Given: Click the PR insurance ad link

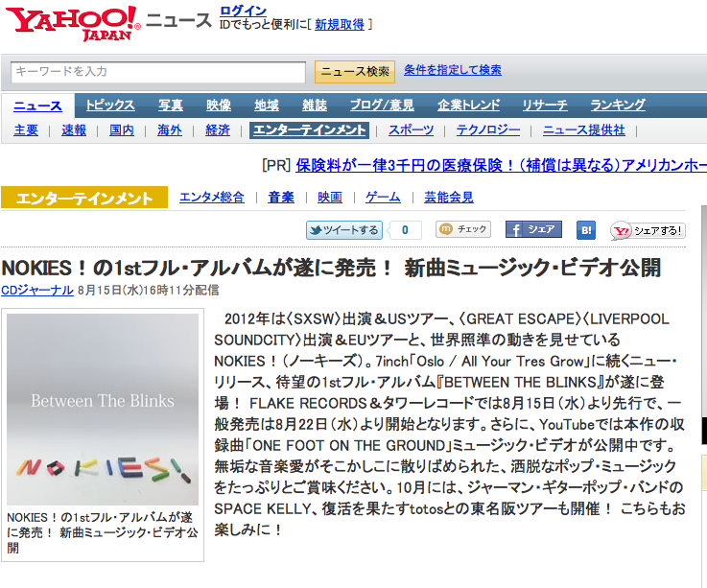Looking at the screenshot, I should pyautogui.click(x=501, y=166).
